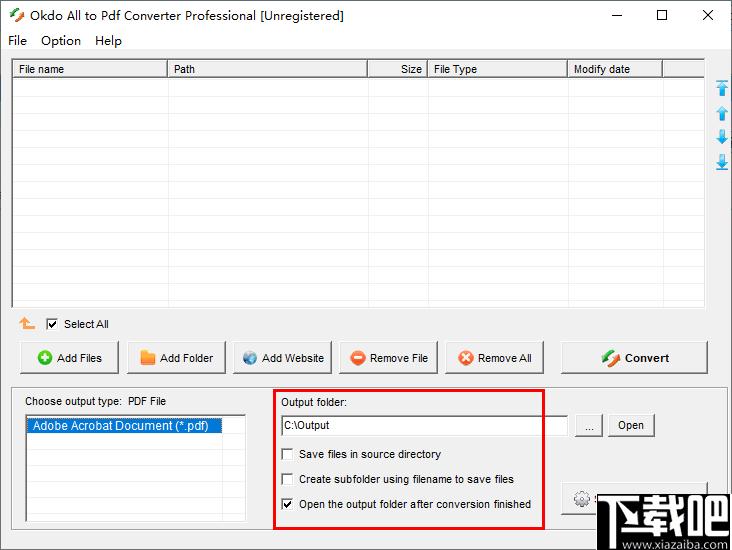Screen dimensions: 732x550
Task: Click the output folder path field
Action: pos(425,425)
